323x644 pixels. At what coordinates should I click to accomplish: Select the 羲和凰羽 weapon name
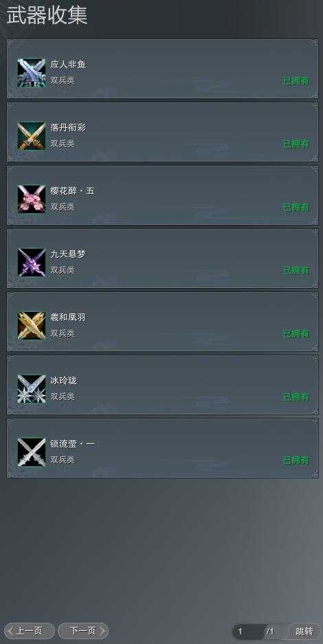68,318
